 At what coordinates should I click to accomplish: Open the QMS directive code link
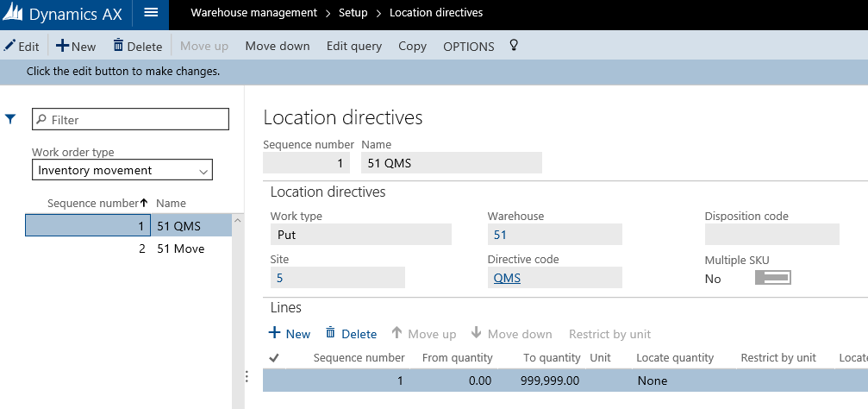[x=507, y=278]
